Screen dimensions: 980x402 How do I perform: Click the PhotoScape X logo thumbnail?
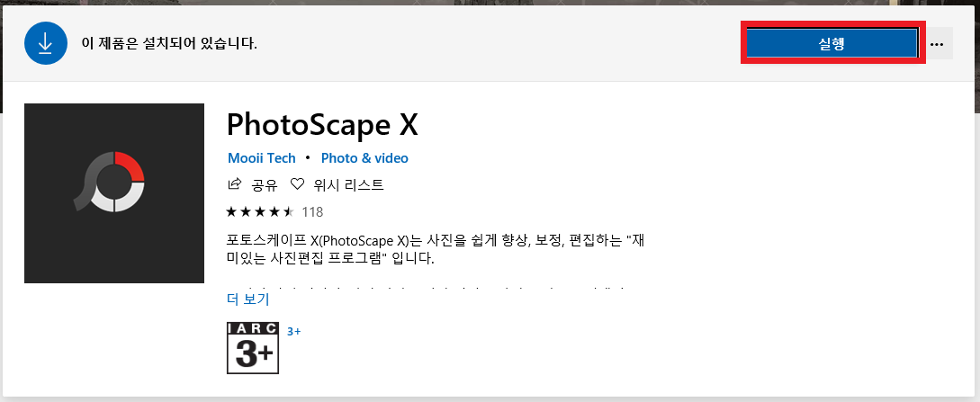pyautogui.click(x=114, y=193)
